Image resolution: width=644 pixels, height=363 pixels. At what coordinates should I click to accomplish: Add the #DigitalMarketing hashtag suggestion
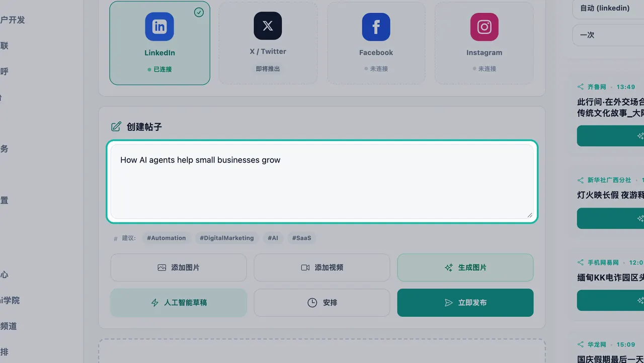pyautogui.click(x=226, y=238)
